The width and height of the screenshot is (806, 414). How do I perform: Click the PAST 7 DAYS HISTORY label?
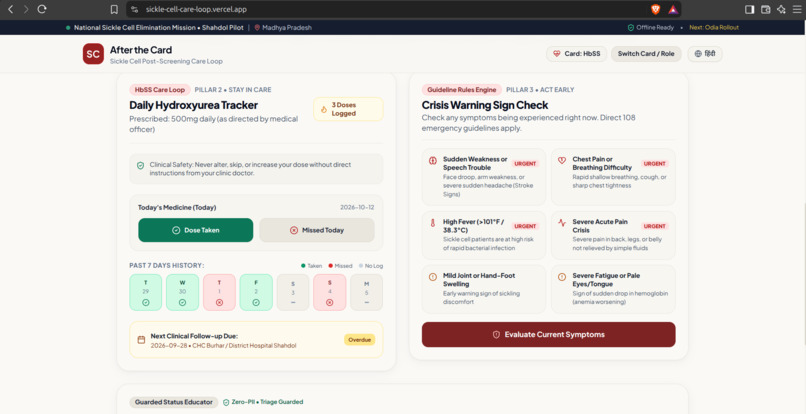(x=167, y=266)
